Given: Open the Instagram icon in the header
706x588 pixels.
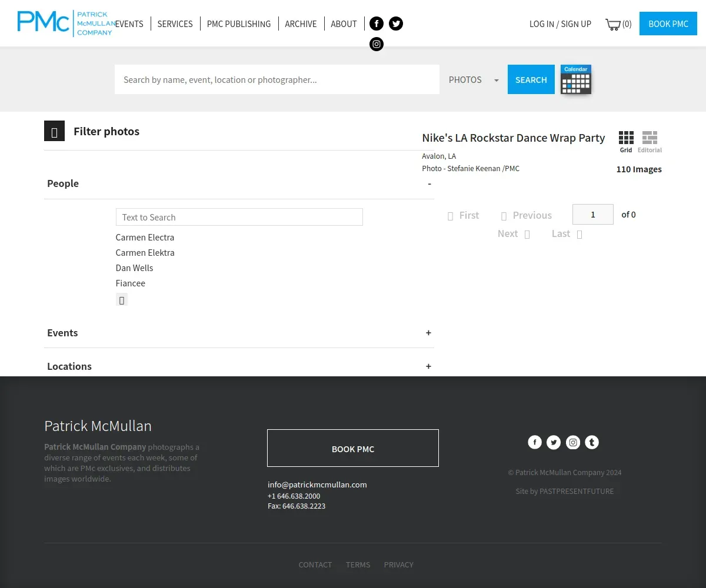Looking at the screenshot, I should (377, 44).
